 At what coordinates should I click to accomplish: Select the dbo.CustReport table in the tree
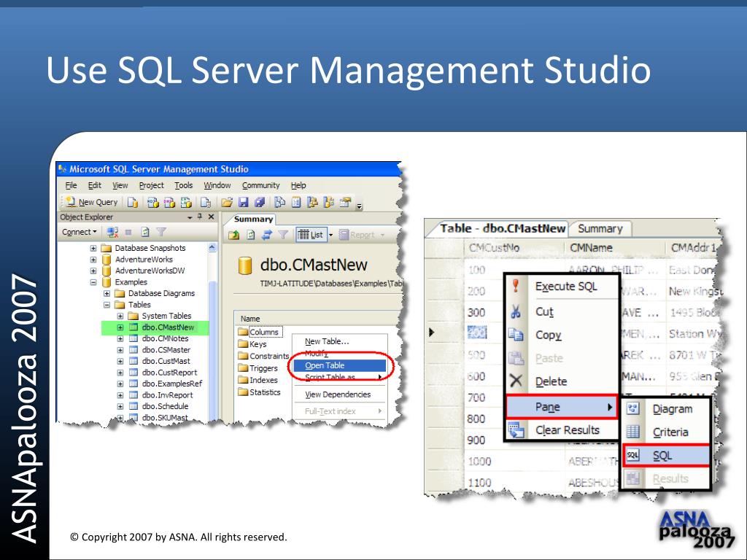point(169,373)
